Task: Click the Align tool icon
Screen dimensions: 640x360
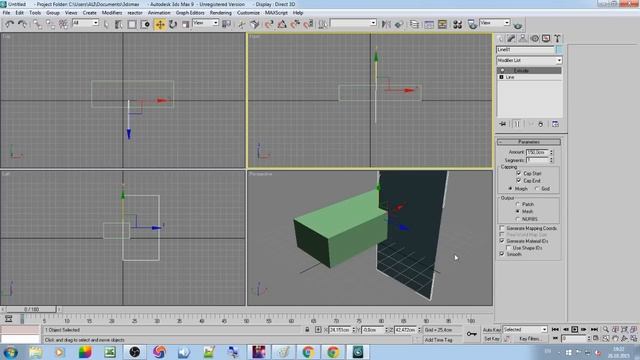Action: (x=399, y=24)
